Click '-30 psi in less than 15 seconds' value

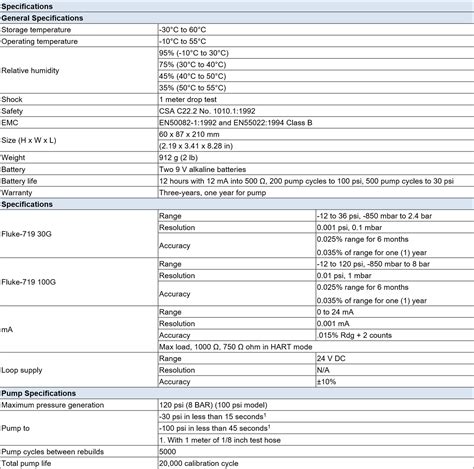pos(212,417)
